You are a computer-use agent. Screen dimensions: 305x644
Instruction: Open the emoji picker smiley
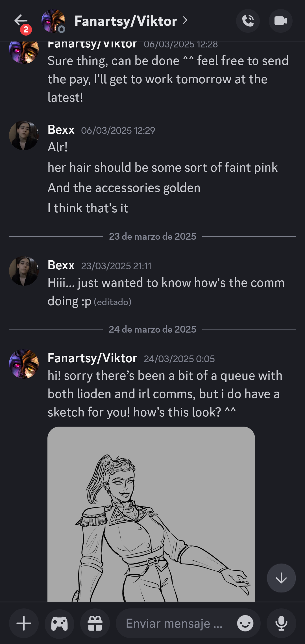245,623
